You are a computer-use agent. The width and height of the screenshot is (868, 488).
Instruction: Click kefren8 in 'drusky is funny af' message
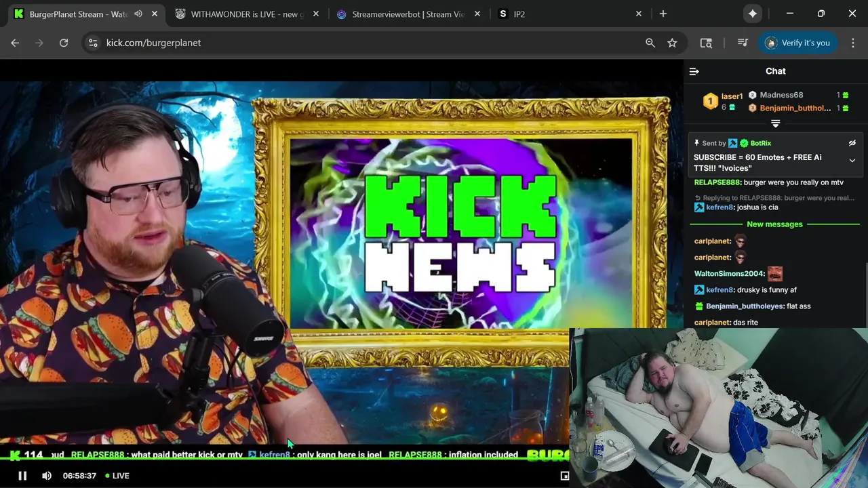point(720,290)
